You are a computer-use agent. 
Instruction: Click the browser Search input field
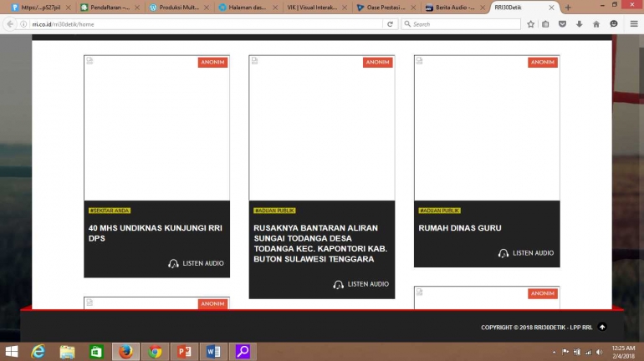(x=464, y=24)
